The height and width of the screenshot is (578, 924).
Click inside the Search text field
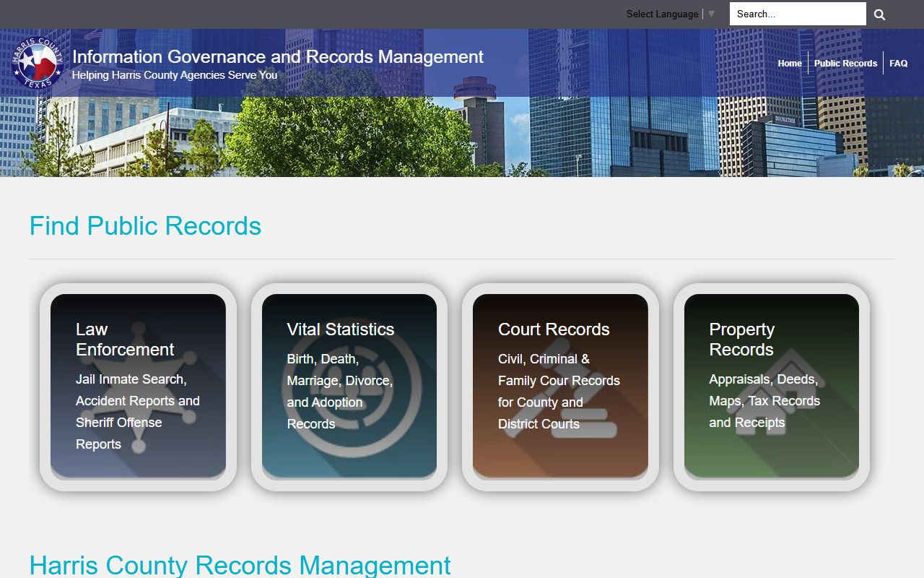coord(798,14)
